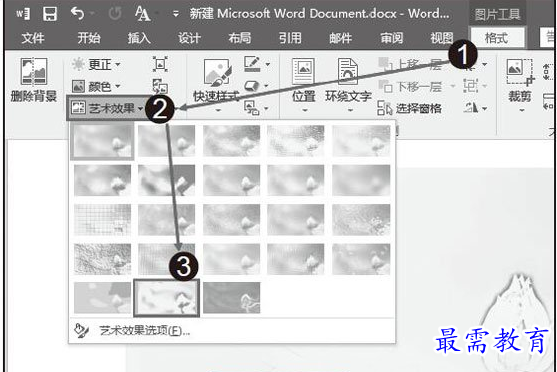Click the shape width icon beside 裁剪
Image resolution: width=557 pixels, height=372 pixels.
tap(548, 101)
